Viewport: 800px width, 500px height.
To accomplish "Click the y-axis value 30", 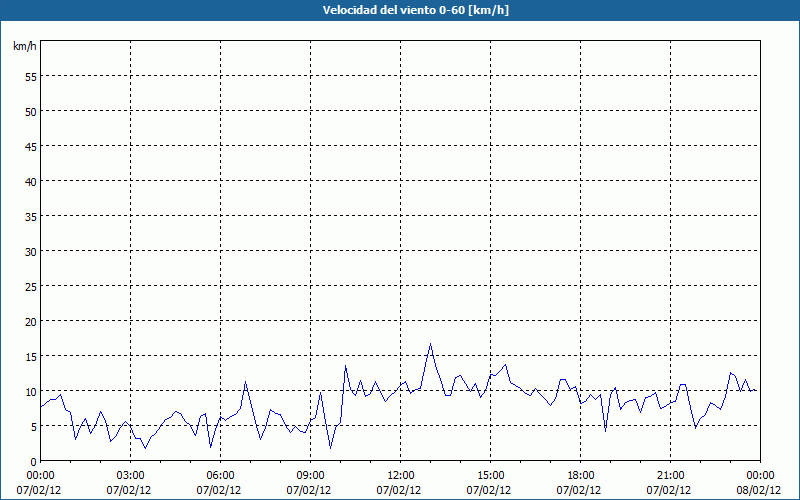I will (31, 252).
